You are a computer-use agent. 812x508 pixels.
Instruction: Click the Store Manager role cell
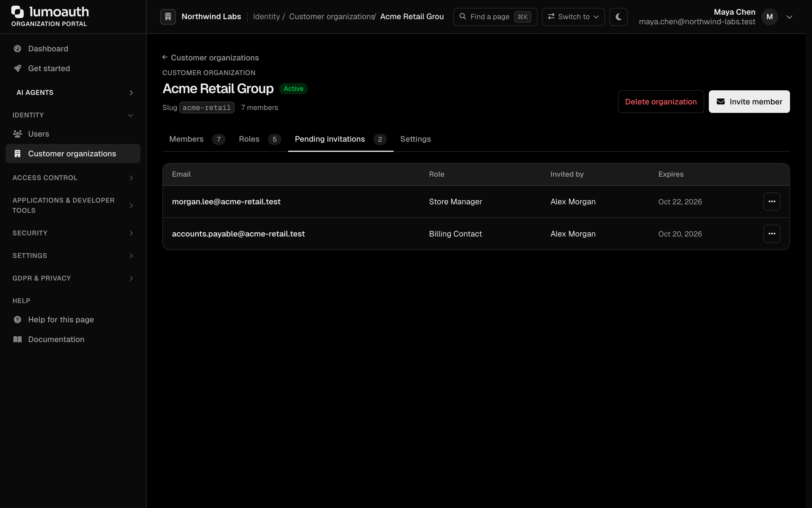(455, 202)
